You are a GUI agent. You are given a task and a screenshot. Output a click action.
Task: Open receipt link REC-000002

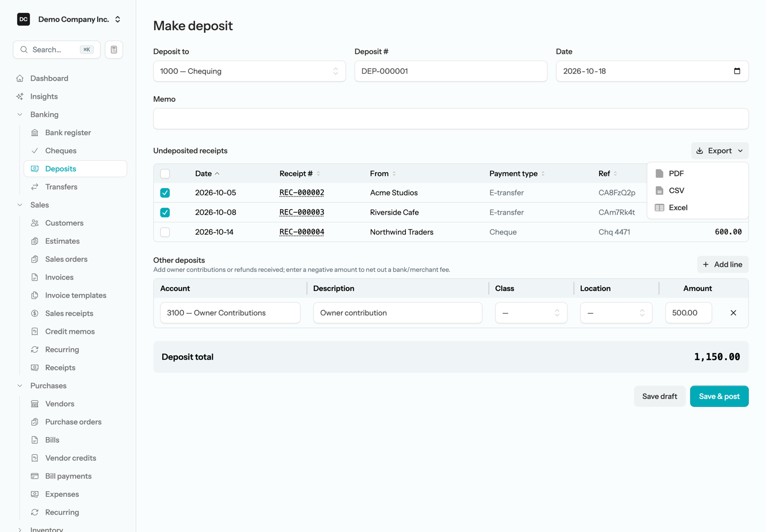click(x=302, y=193)
